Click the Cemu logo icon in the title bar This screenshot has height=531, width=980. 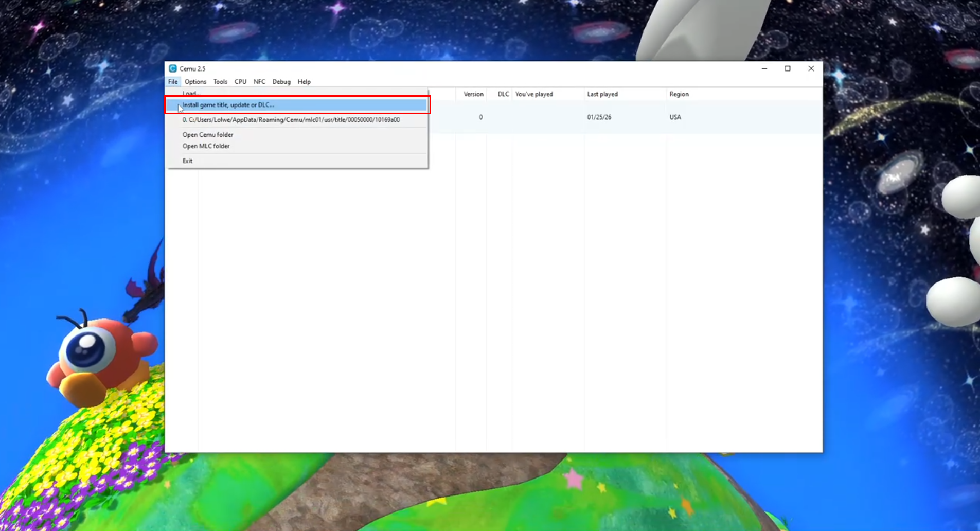point(173,68)
